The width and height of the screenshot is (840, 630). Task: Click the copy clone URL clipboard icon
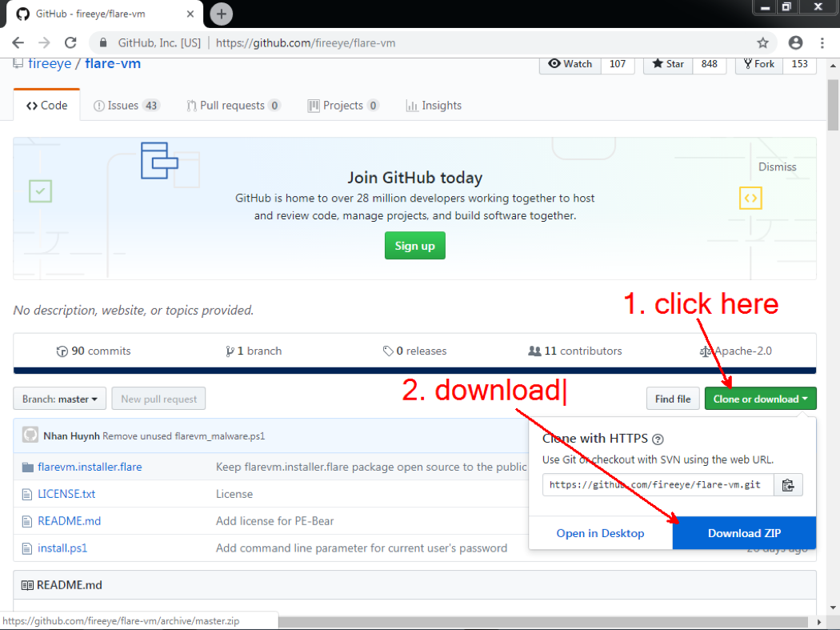tap(788, 484)
